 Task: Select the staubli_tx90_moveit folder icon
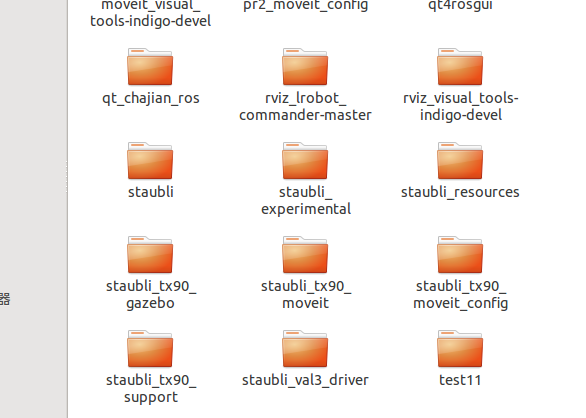click(305, 255)
